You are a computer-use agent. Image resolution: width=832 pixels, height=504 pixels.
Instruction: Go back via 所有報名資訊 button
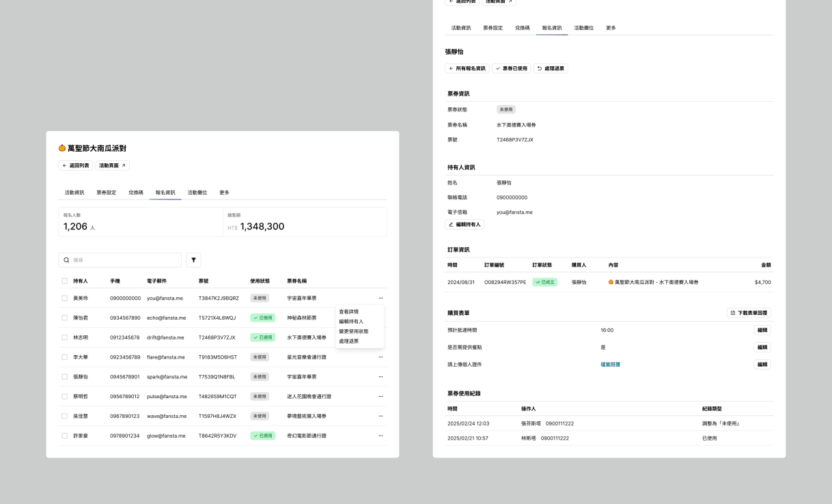467,68
